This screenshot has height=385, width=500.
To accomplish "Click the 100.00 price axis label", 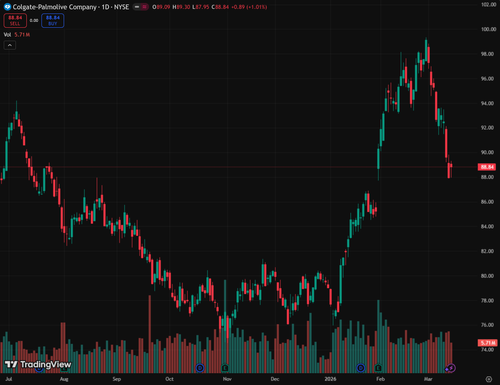I will (489, 29).
